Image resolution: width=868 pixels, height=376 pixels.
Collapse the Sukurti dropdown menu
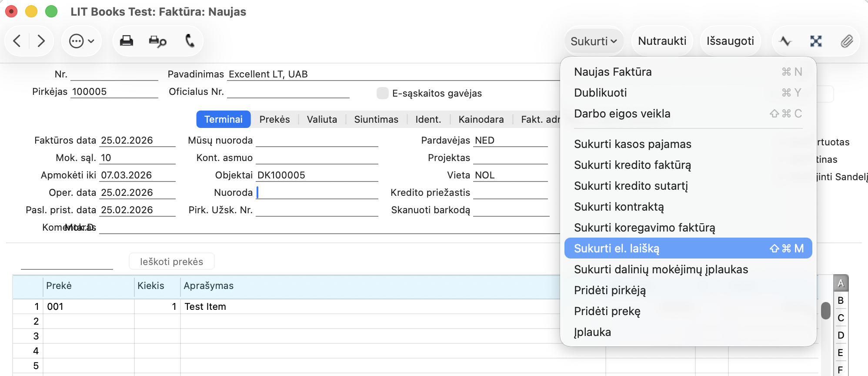(x=594, y=41)
